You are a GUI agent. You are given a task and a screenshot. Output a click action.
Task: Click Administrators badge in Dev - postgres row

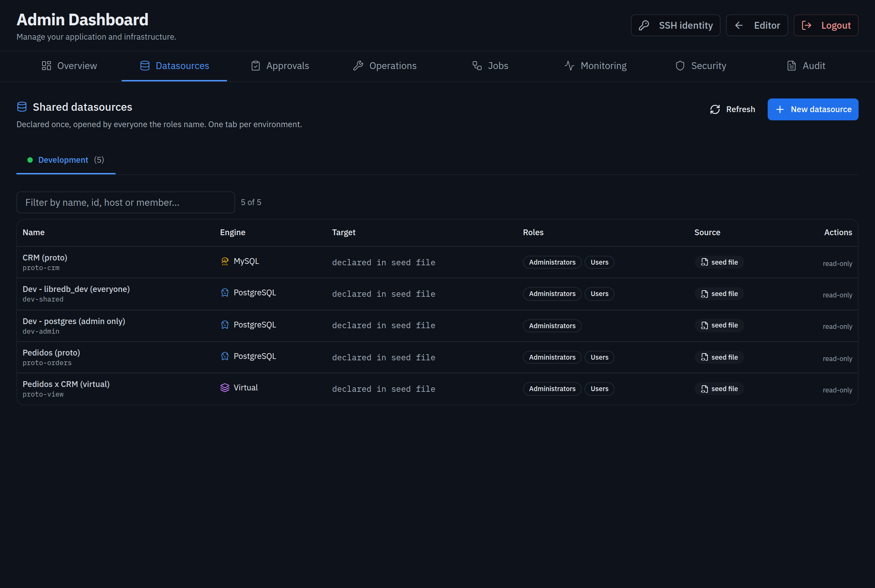click(552, 326)
